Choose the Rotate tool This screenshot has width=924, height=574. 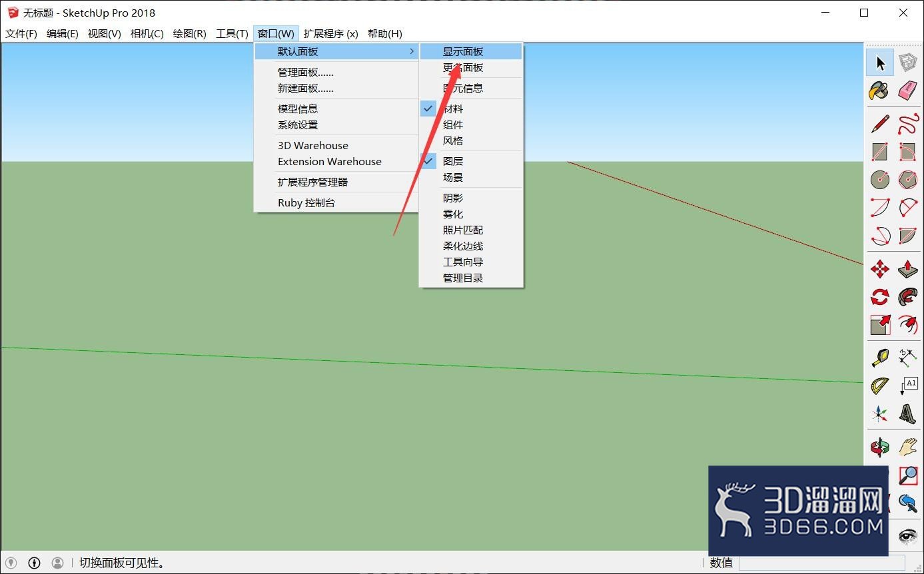pyautogui.click(x=880, y=296)
